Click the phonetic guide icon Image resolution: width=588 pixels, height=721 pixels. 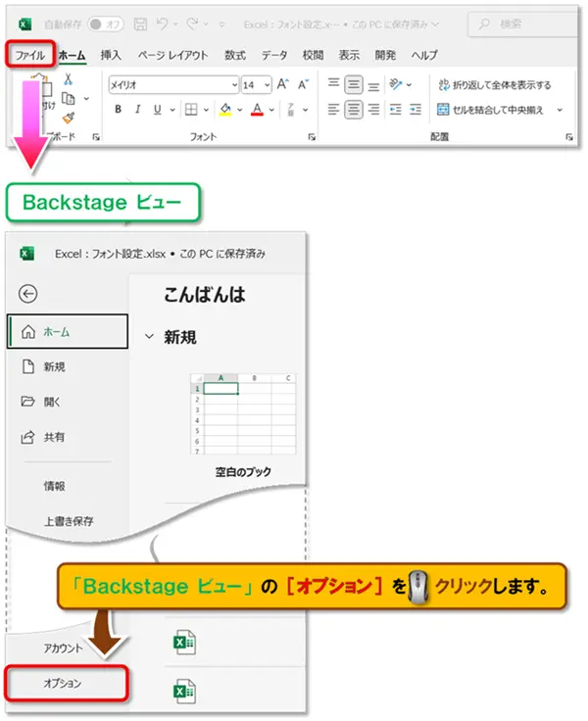click(291, 110)
